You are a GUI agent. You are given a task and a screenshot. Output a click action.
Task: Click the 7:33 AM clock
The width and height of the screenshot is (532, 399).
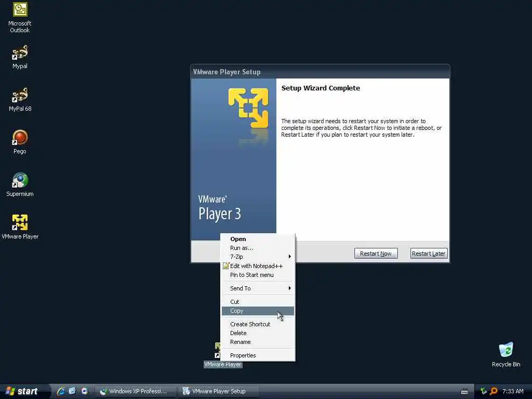point(513,391)
